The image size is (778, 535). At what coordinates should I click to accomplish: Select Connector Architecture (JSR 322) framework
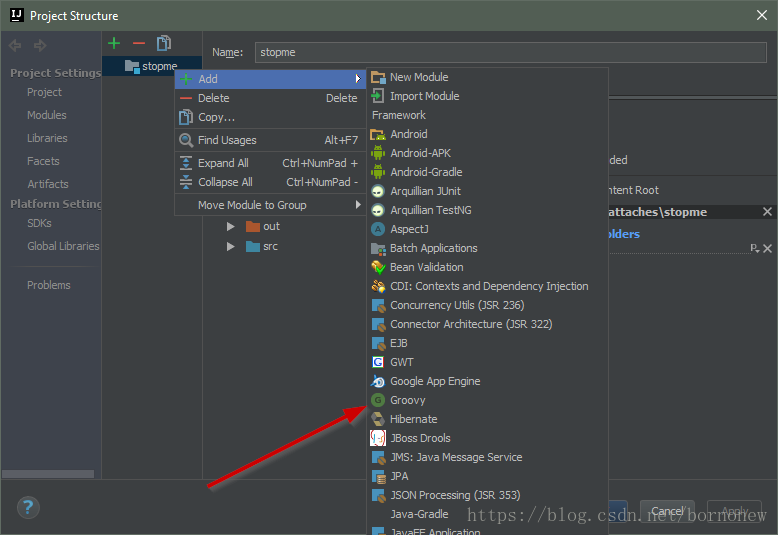[x=487, y=324]
